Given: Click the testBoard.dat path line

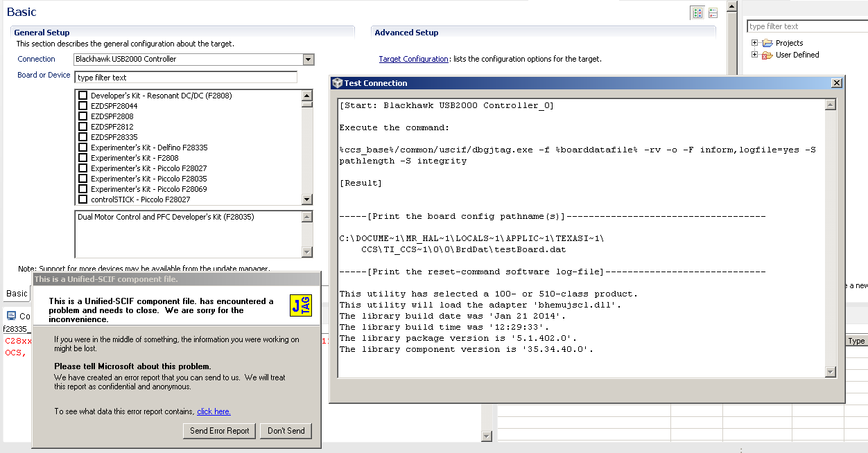Looking at the screenshot, I should (464, 249).
